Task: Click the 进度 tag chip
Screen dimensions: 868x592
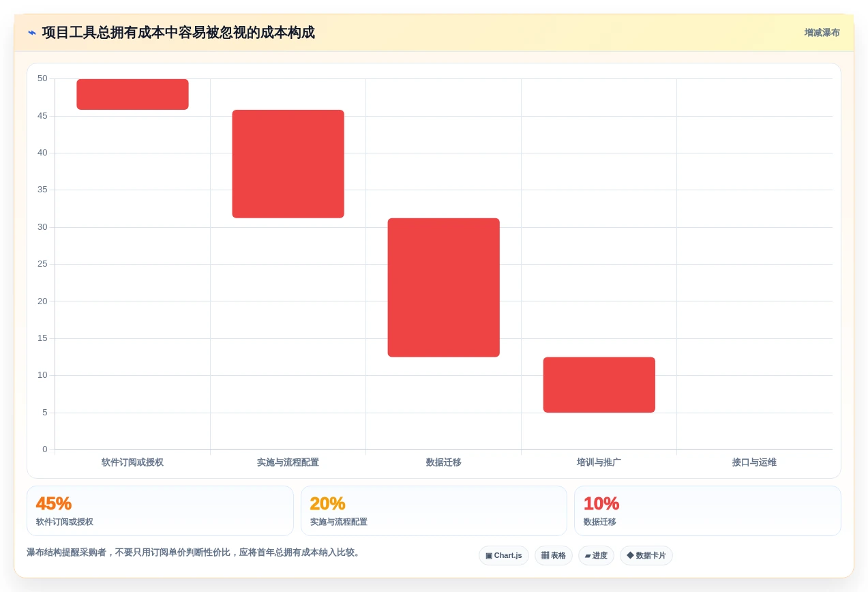Action: (596, 555)
